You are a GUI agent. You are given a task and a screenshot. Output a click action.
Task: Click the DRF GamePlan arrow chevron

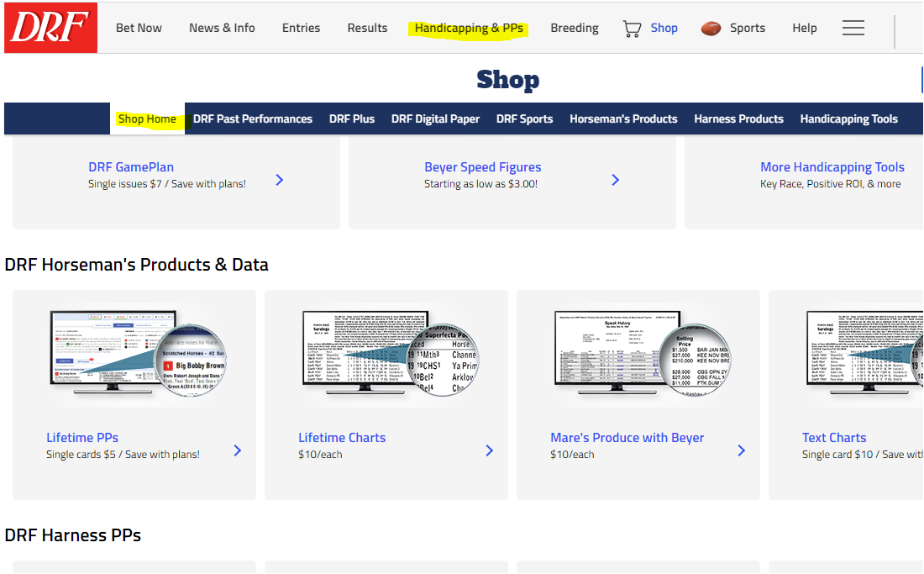click(280, 180)
